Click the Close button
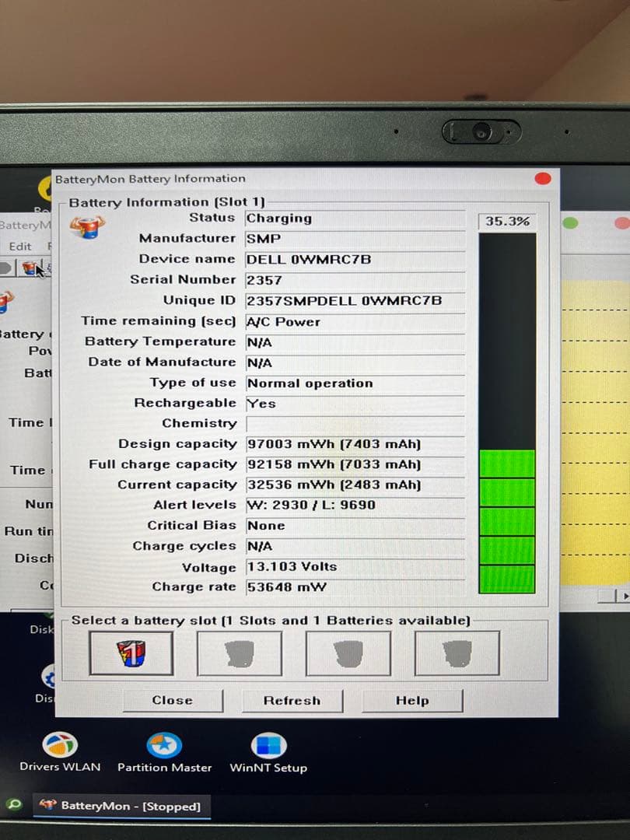The width and height of the screenshot is (630, 840). (x=172, y=701)
